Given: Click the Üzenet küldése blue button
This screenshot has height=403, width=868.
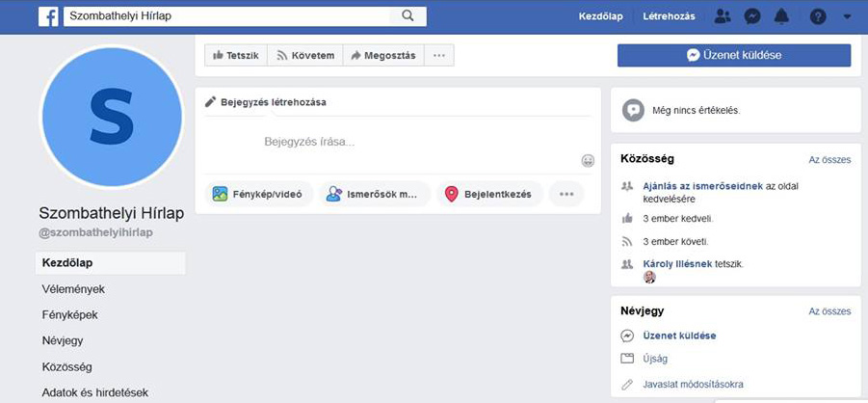Looking at the screenshot, I should [734, 55].
